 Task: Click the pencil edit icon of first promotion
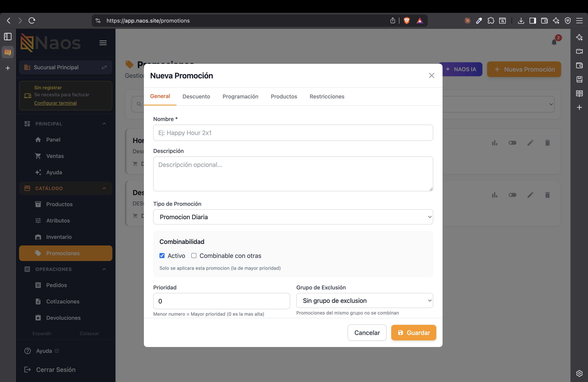(x=530, y=143)
